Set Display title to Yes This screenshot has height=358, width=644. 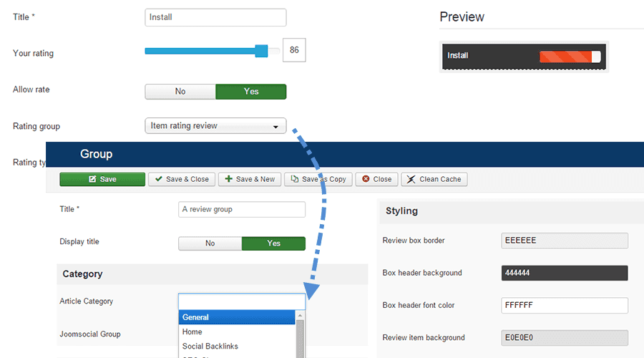click(x=273, y=243)
